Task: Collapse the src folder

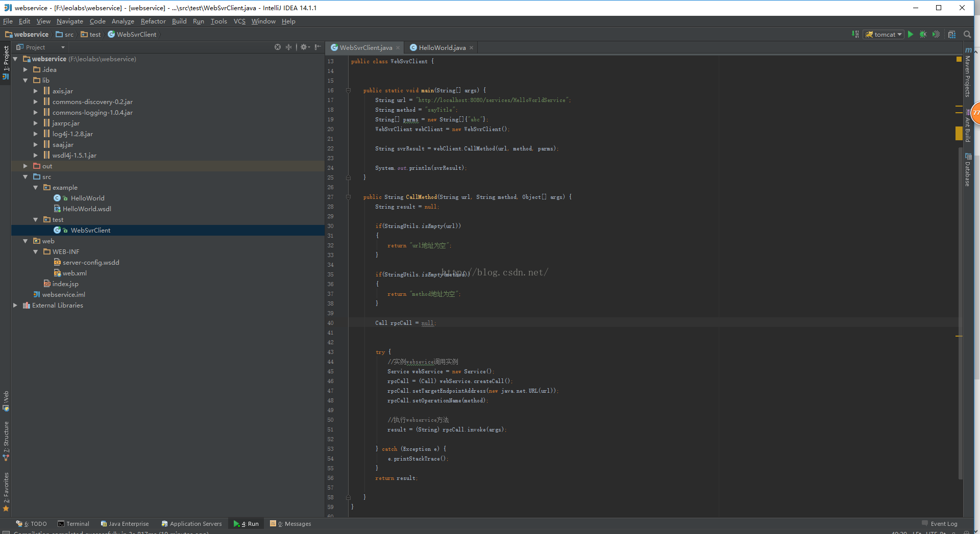Action: [26, 177]
